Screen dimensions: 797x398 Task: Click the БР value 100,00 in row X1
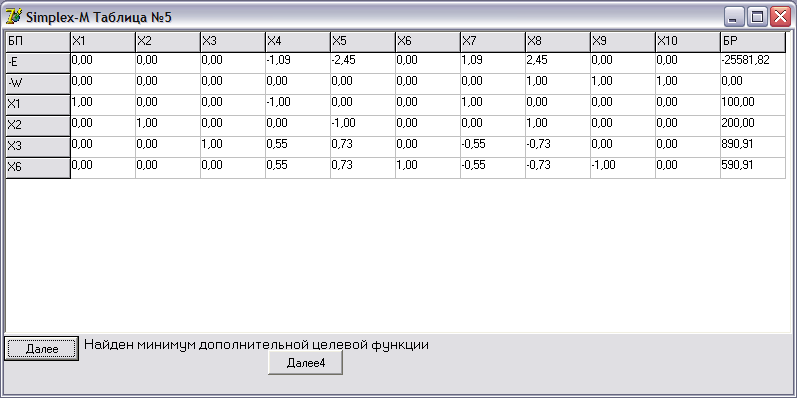753,105
